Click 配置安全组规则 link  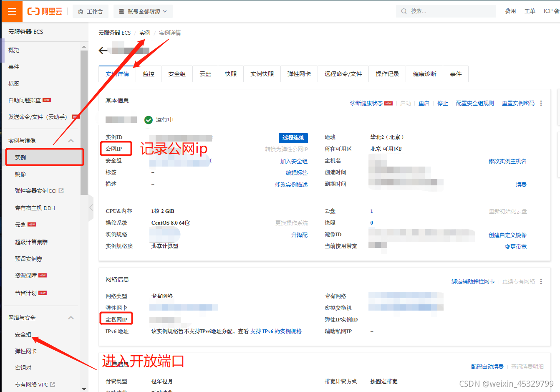pos(475,103)
